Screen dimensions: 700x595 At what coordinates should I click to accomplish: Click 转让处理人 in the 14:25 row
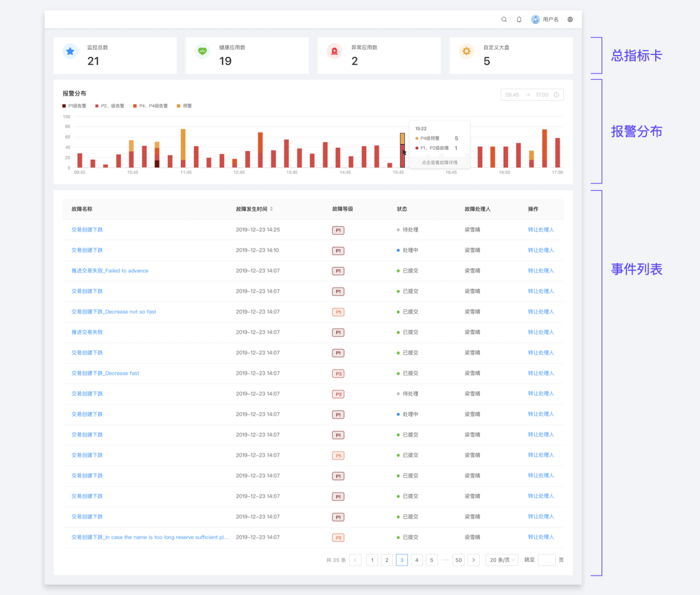(x=541, y=230)
